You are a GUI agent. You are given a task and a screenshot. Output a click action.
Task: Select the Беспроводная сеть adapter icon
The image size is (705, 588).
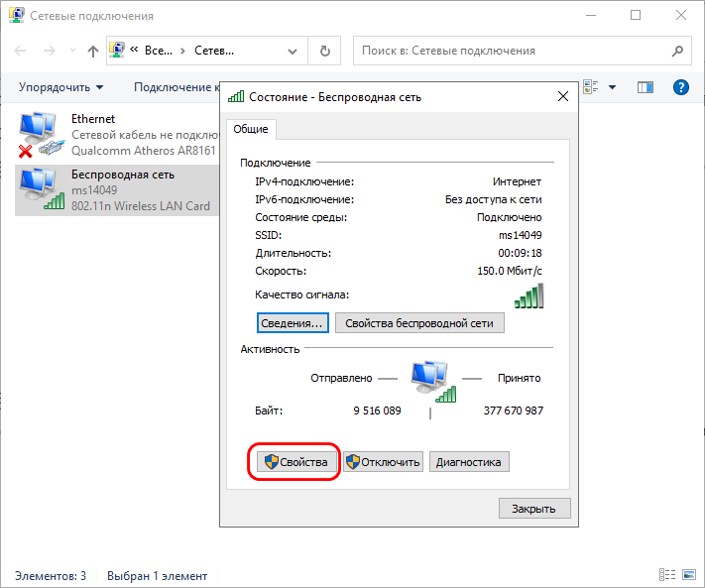[42, 188]
